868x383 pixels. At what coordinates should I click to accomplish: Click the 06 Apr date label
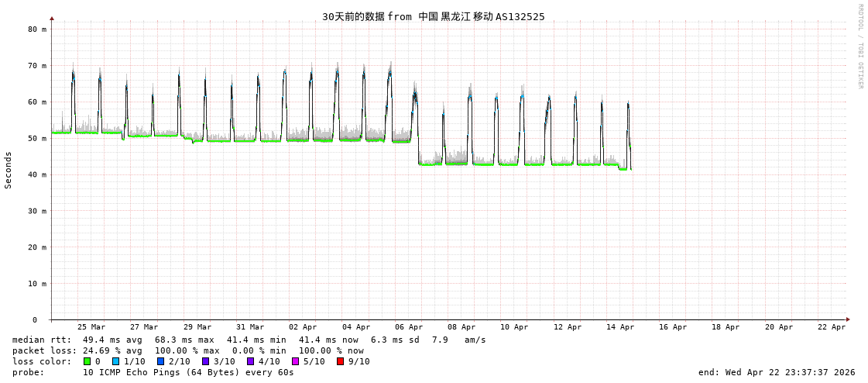409,327
